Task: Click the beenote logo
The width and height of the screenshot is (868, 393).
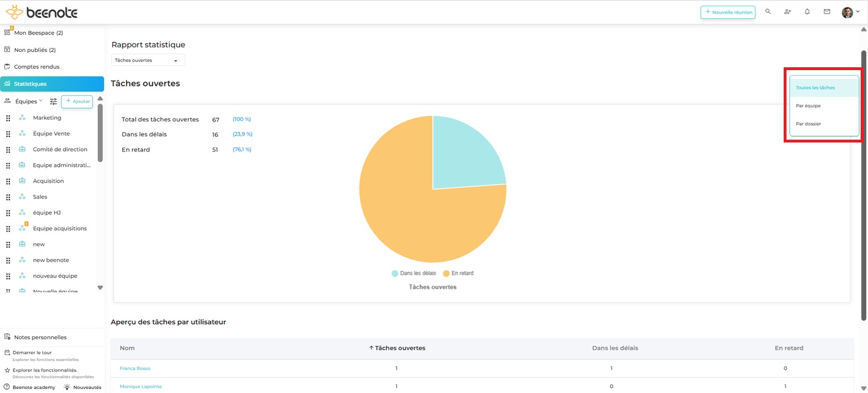Action: [41, 12]
